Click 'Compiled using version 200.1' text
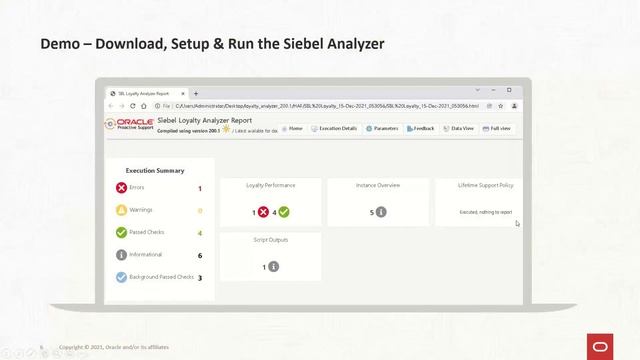This screenshot has width=640, height=360. (x=189, y=131)
